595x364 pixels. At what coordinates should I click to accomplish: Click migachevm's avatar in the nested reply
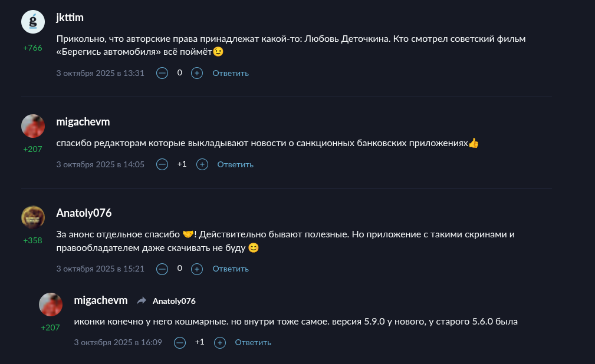pyautogui.click(x=51, y=305)
